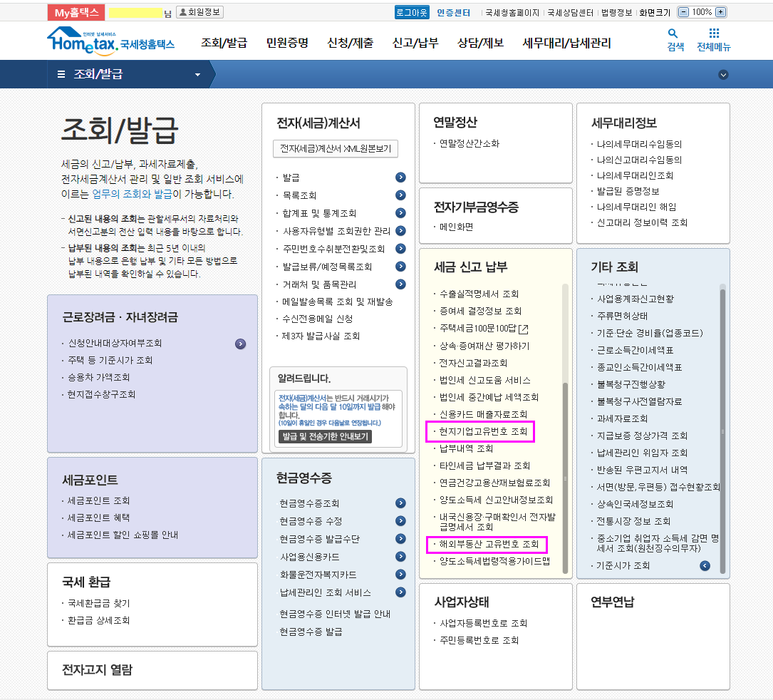Open the 인증센터 link
This screenshot has width=773, height=700.
[453, 12]
